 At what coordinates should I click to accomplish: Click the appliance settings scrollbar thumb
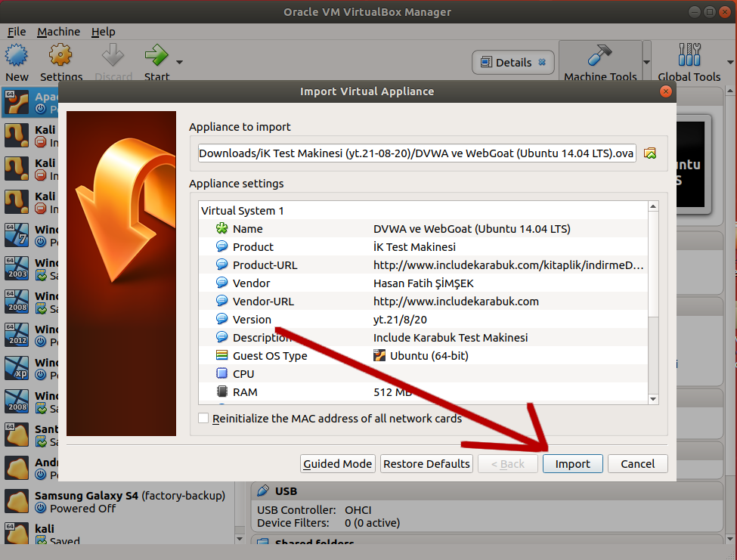pos(653,265)
